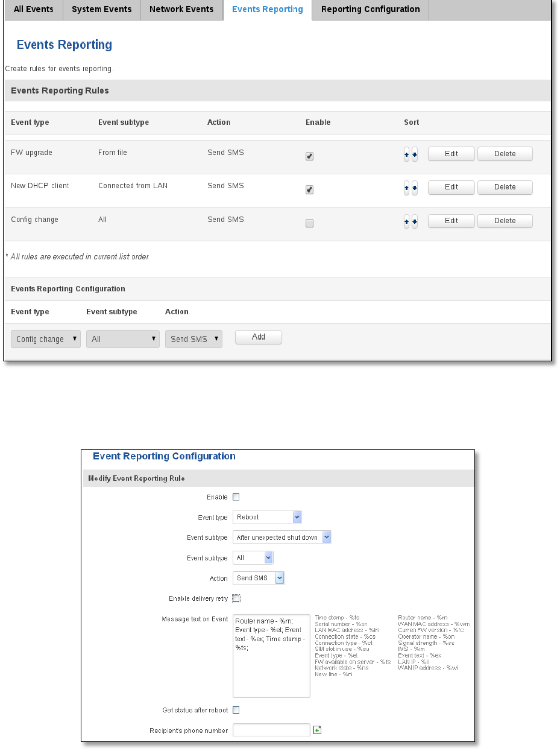Viewport: 560px width, 751px height.
Task: Move Config change rule up
Action: point(407,221)
